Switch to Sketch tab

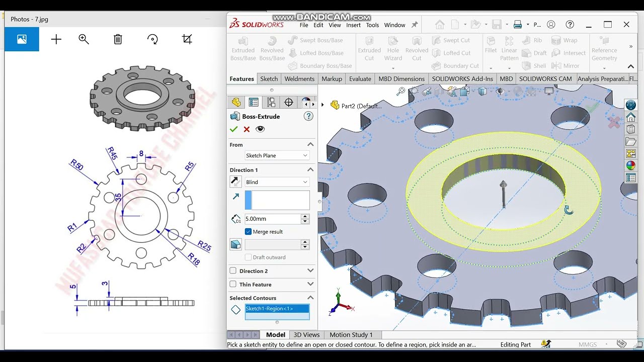(269, 79)
